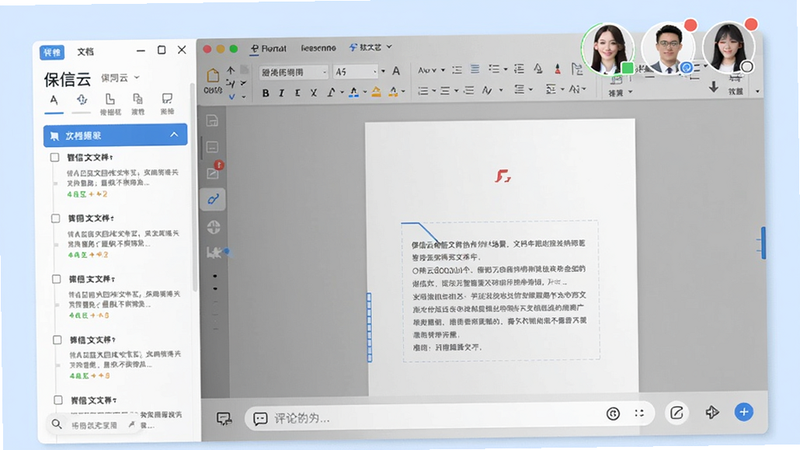The width and height of the screenshot is (800, 450).
Task: Click the globe icon in gray sidebar
Action: click(x=213, y=227)
